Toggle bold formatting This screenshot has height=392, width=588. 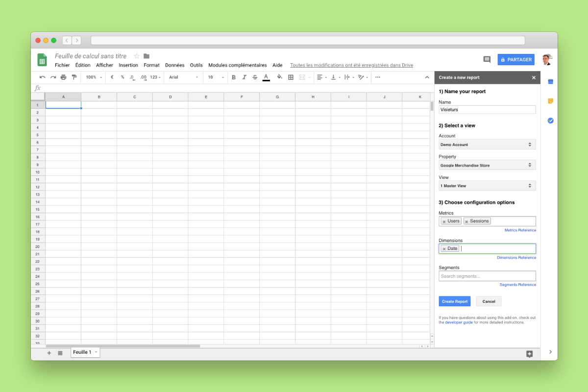click(x=234, y=77)
